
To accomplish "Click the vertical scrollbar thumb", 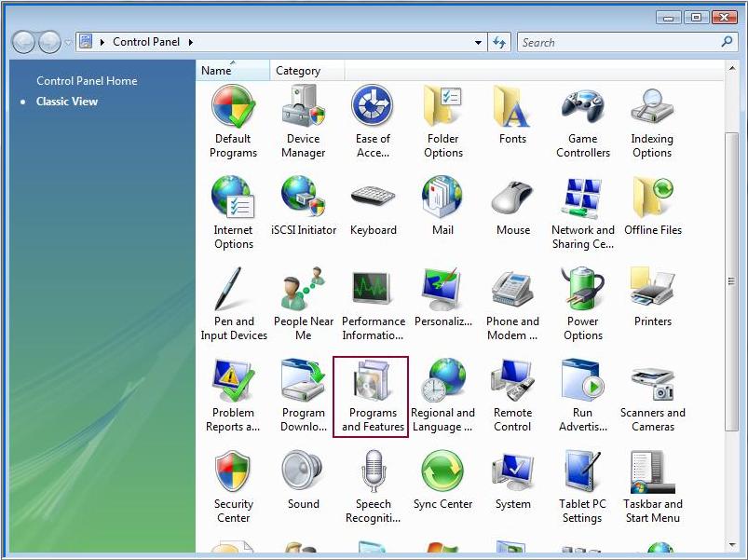I will pyautogui.click(x=731, y=281).
